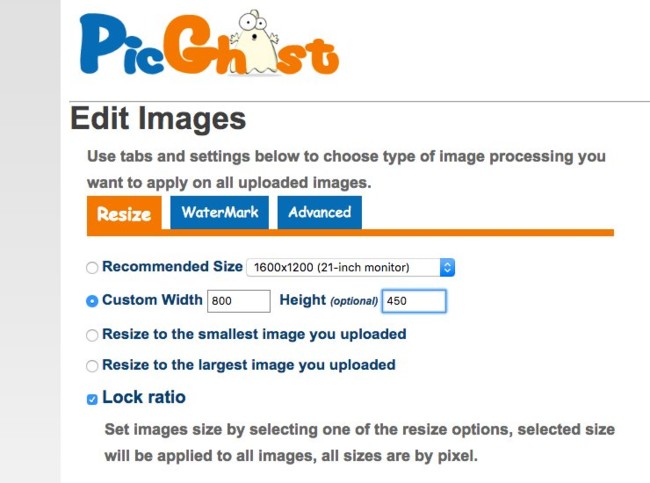Switch to the WaterMark tab
Image resolution: width=650 pixels, height=483 pixels.
[220, 212]
